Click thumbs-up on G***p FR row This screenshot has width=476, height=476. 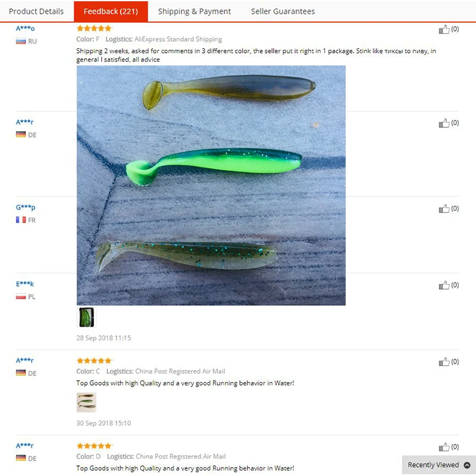[x=444, y=209]
